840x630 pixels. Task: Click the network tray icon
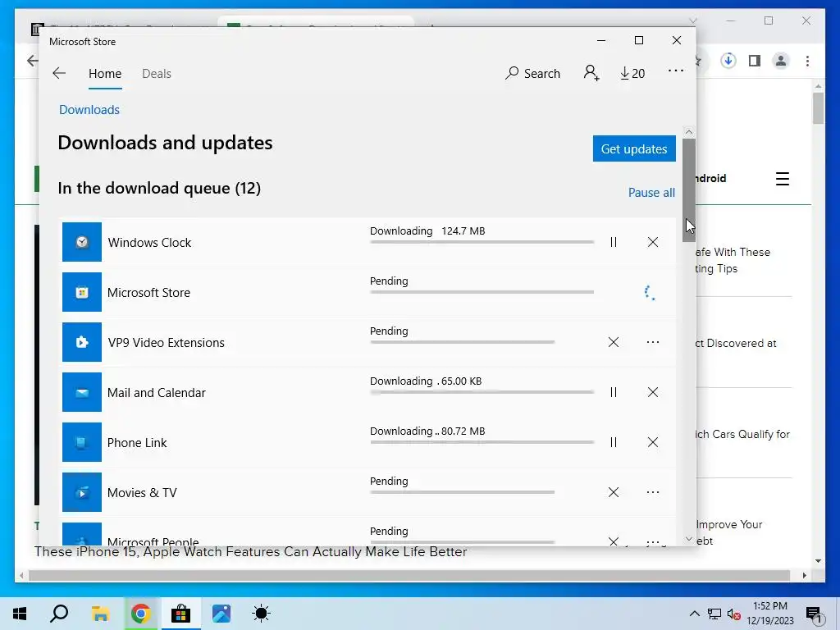point(714,614)
